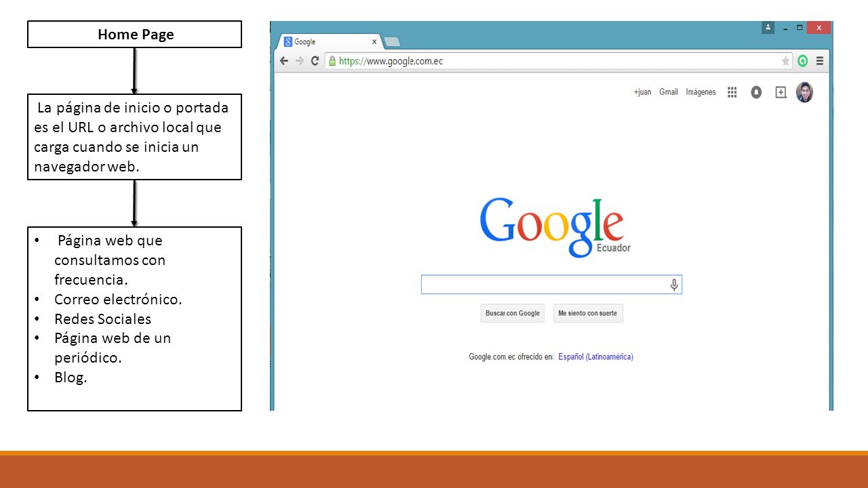Close the Google tab
Image resolution: width=868 pixels, height=488 pixels.
pyautogui.click(x=374, y=42)
